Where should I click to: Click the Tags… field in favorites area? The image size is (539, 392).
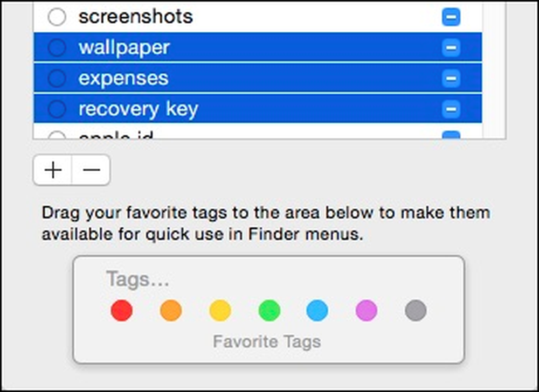pyautogui.click(x=137, y=279)
